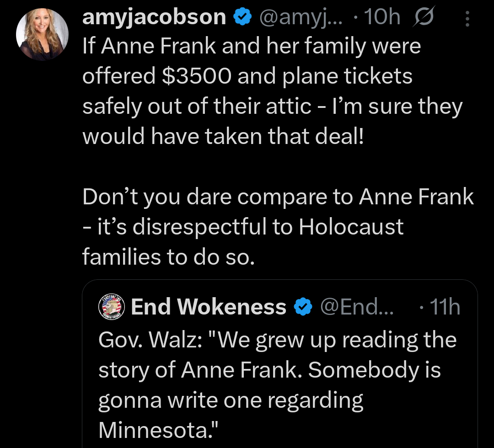Click the End Wokeness display name
Viewport: 494px width, 448px height.
click(x=208, y=307)
